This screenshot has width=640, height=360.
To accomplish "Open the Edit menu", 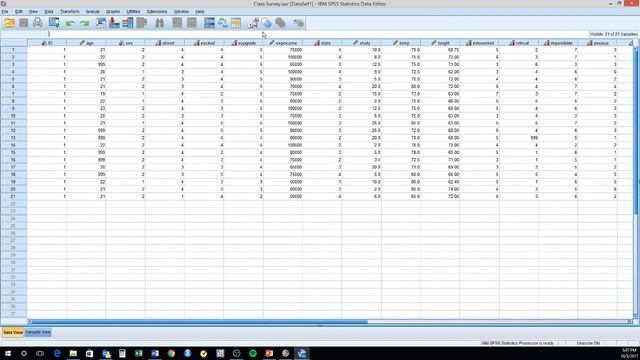I will pyautogui.click(x=19, y=11).
